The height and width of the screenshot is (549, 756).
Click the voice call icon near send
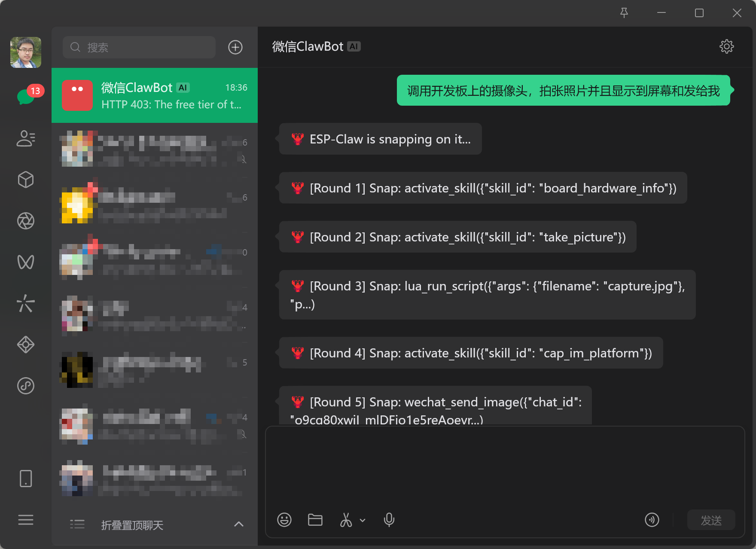[x=652, y=520]
